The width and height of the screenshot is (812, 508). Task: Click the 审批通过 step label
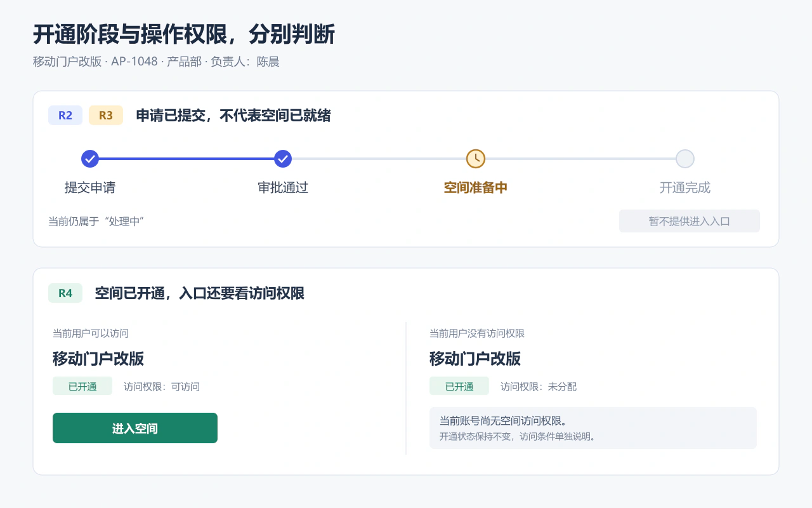[283, 188]
